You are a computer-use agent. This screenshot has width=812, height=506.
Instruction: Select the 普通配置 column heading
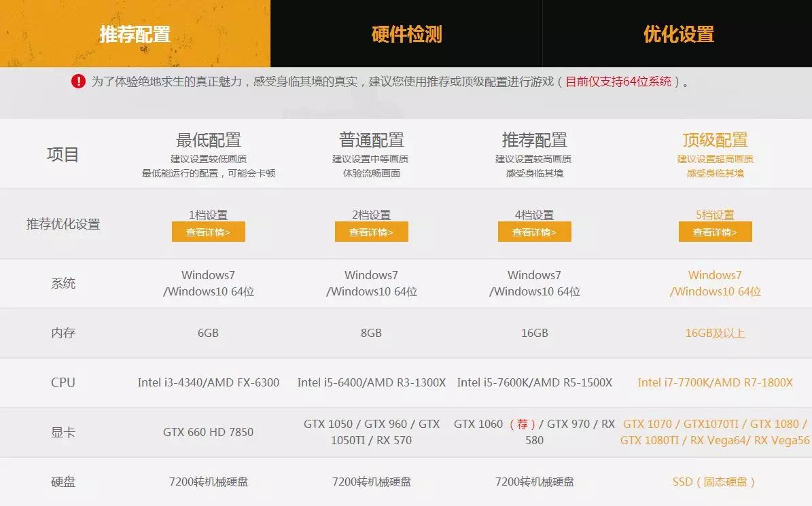coord(371,140)
